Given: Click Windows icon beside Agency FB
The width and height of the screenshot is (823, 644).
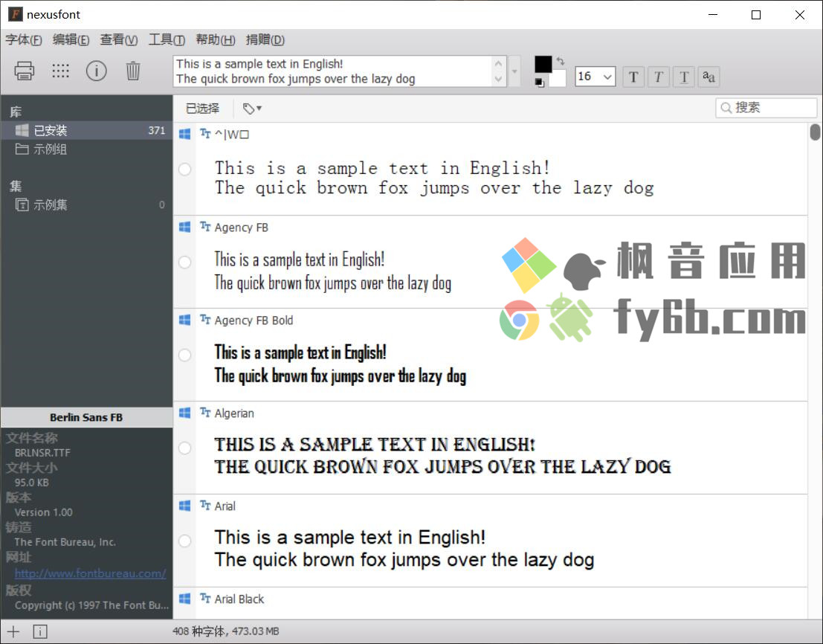Looking at the screenshot, I should [185, 227].
